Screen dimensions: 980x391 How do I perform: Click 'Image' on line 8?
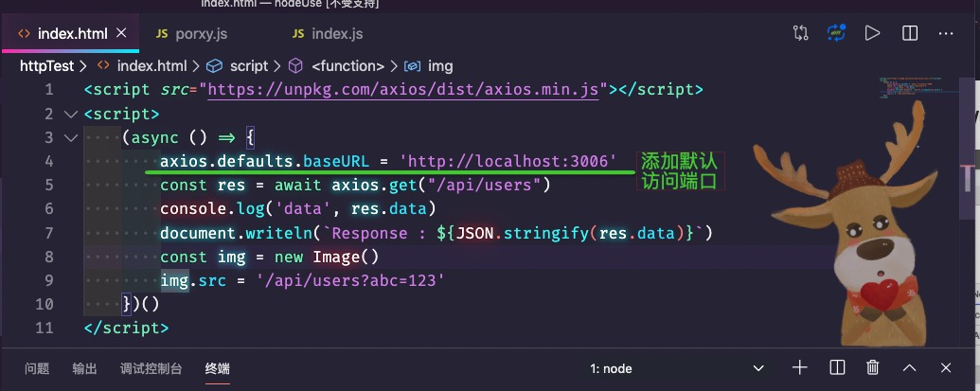(336, 258)
